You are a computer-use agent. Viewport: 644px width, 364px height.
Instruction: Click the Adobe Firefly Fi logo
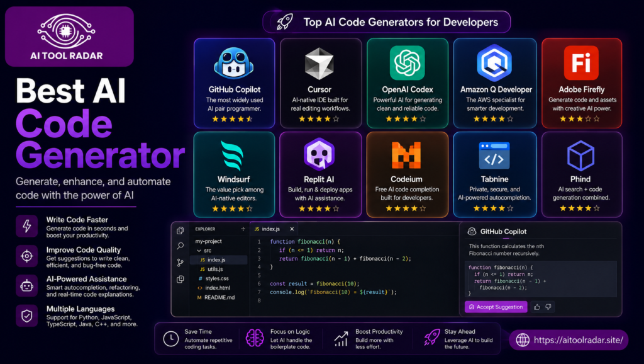581,62
